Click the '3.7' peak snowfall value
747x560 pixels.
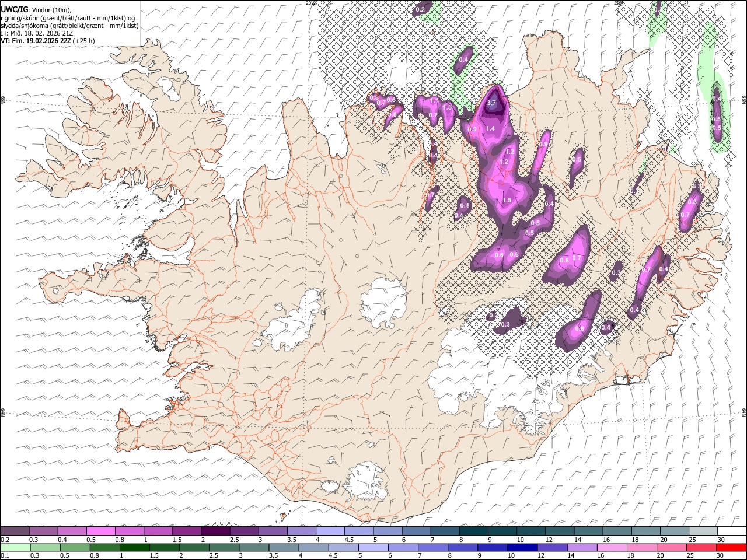491,103
